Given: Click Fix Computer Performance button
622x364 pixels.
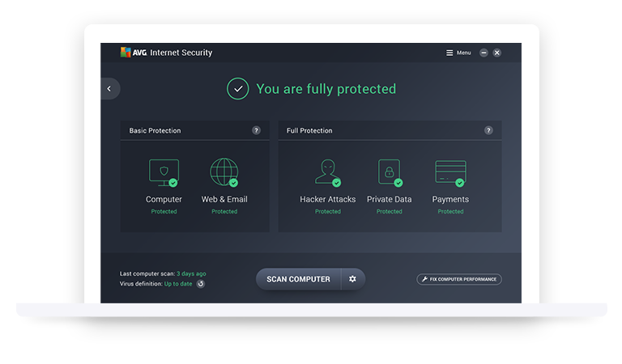Looking at the screenshot, I should coord(459,279).
